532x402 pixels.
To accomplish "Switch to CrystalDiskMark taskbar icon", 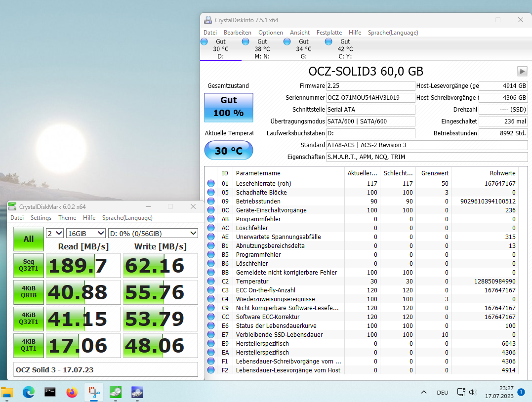I will (x=116, y=393).
